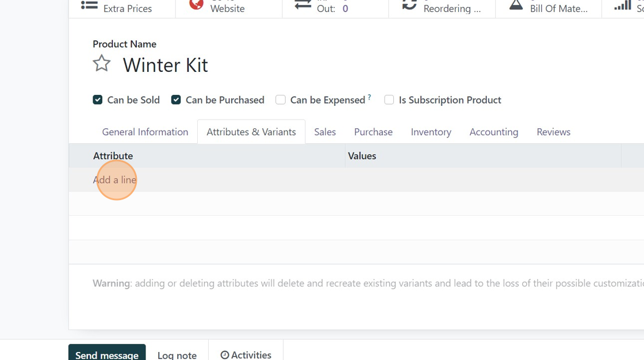Viewport: 644px width, 360px height.
Task: Mark Winter Kit as favorite star
Action: click(101, 64)
